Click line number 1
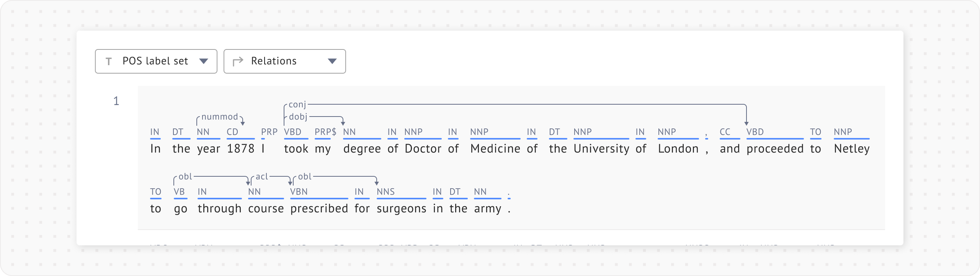This screenshot has height=276, width=980. click(116, 101)
